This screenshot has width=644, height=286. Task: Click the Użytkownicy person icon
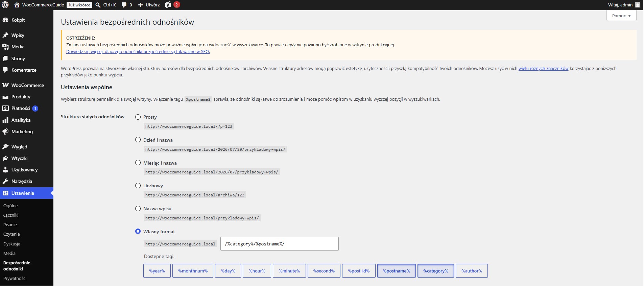point(5,170)
